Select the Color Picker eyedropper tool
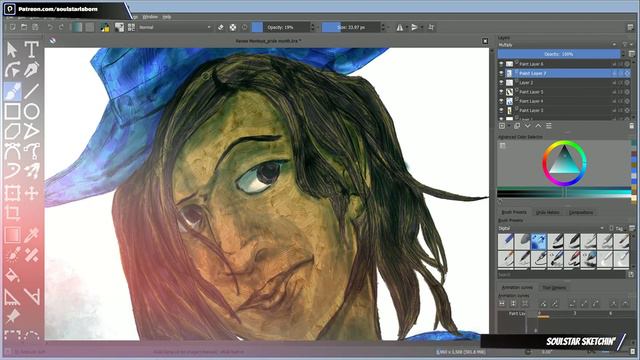640x360 pixels. 31,235
